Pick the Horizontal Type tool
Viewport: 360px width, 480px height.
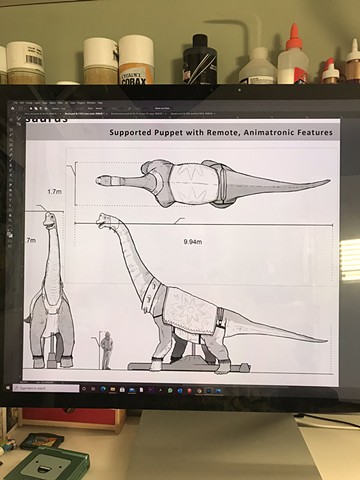[11, 200]
